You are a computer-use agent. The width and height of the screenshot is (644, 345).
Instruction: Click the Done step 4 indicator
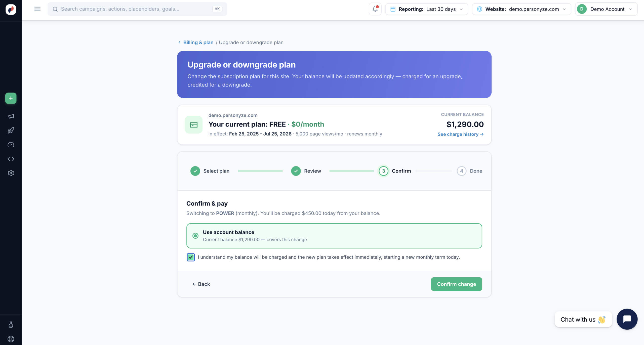click(x=461, y=171)
